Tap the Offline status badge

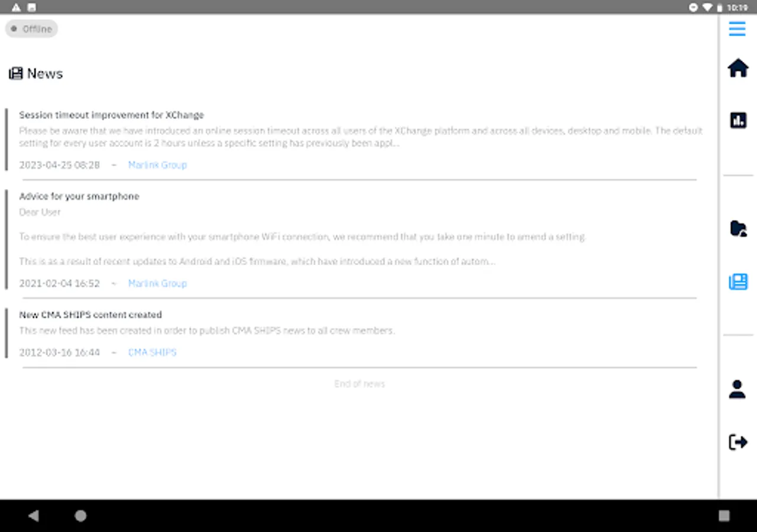31,29
